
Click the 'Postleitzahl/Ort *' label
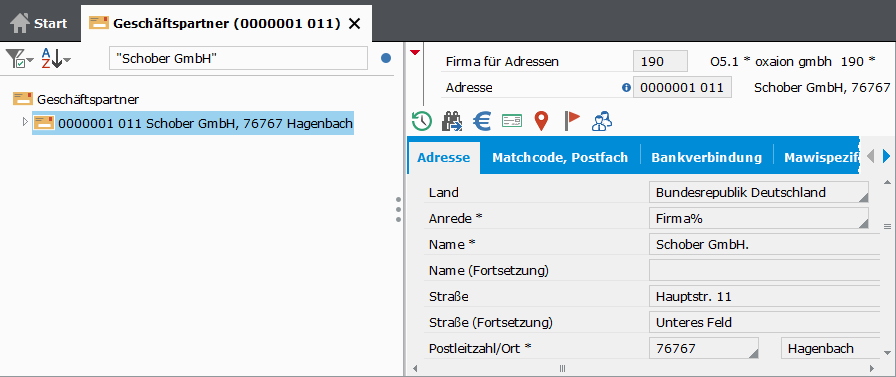(x=480, y=348)
